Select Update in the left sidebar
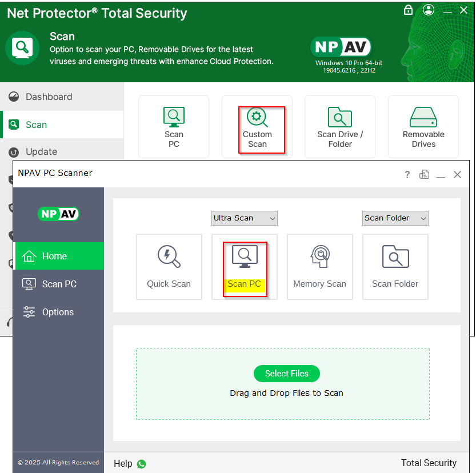This screenshot has width=476, height=473. click(41, 152)
